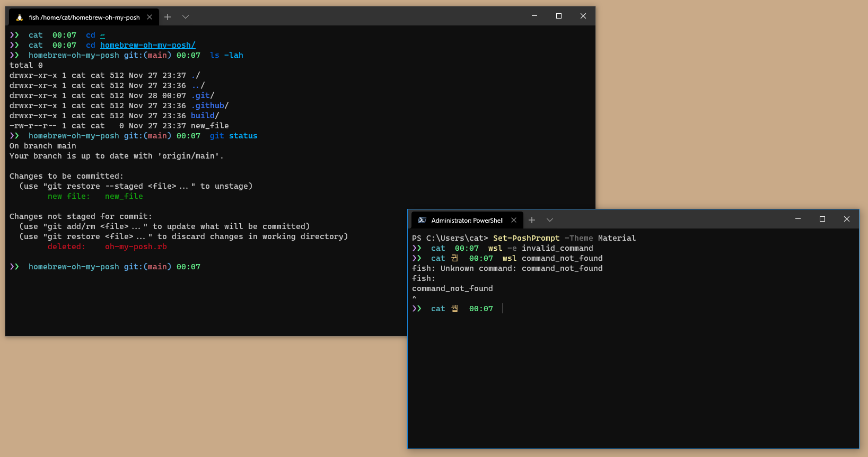Add a new tab in the PowerShell window
This screenshot has height=457, width=868.
point(532,220)
